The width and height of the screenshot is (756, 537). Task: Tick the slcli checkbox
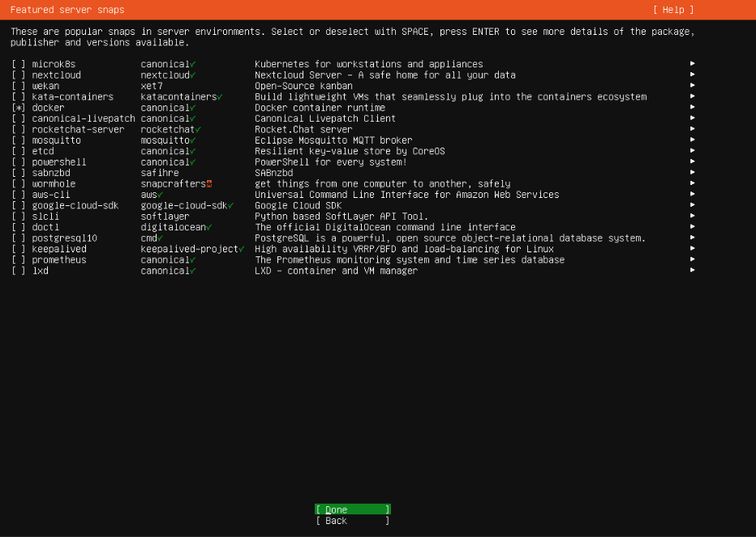tap(19, 217)
